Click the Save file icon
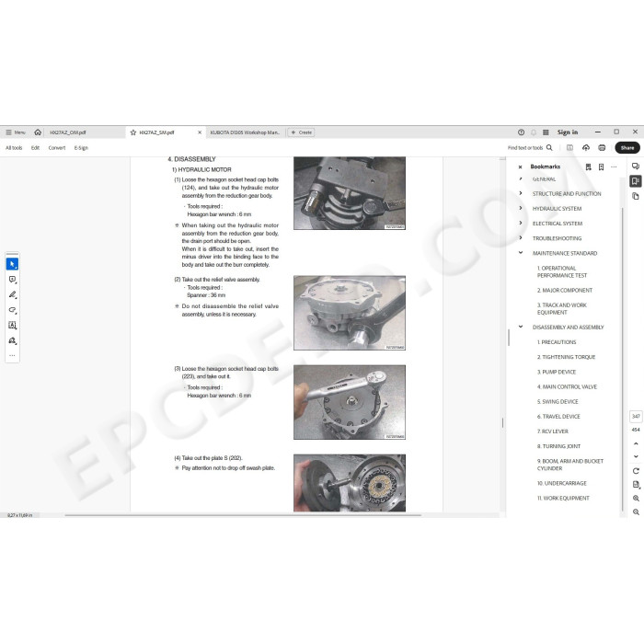Viewport: 644px width, 644px height. [569, 148]
